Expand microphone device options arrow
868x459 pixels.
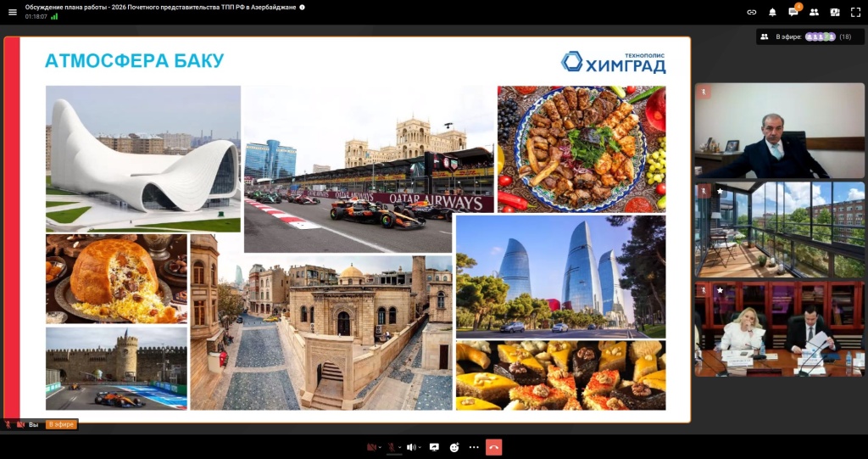pos(399,447)
